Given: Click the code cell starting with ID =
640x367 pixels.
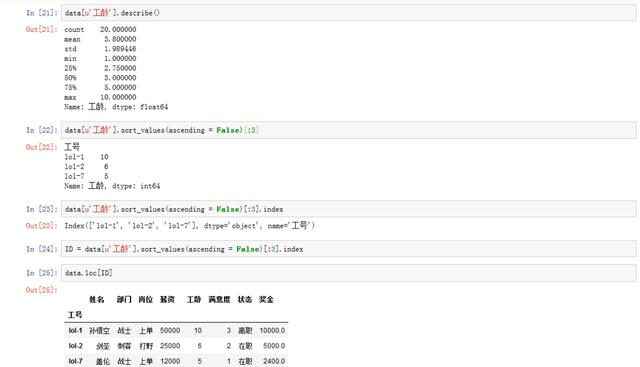Looking at the screenshot, I should coord(348,249).
